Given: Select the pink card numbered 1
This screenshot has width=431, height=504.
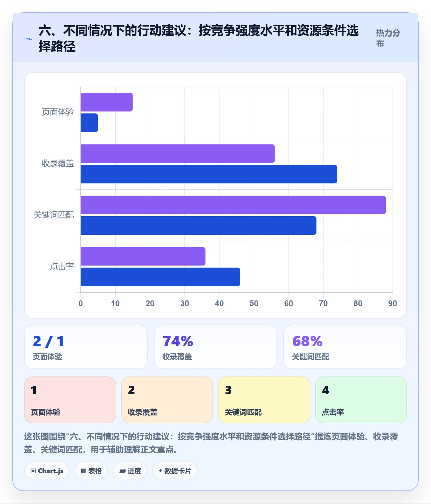Looking at the screenshot, I should pos(70,400).
